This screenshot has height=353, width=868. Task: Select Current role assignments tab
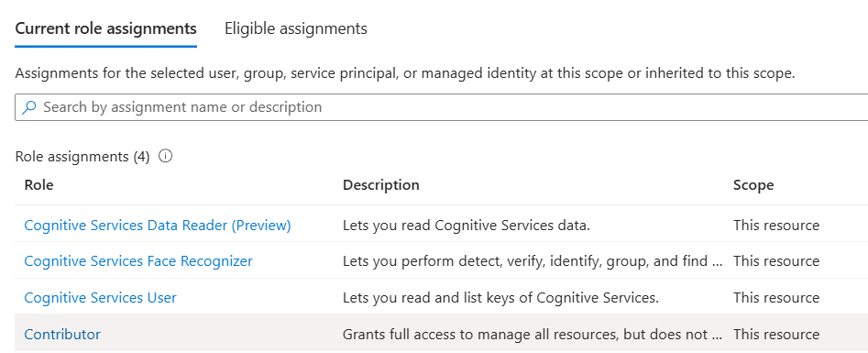pyautogui.click(x=105, y=28)
